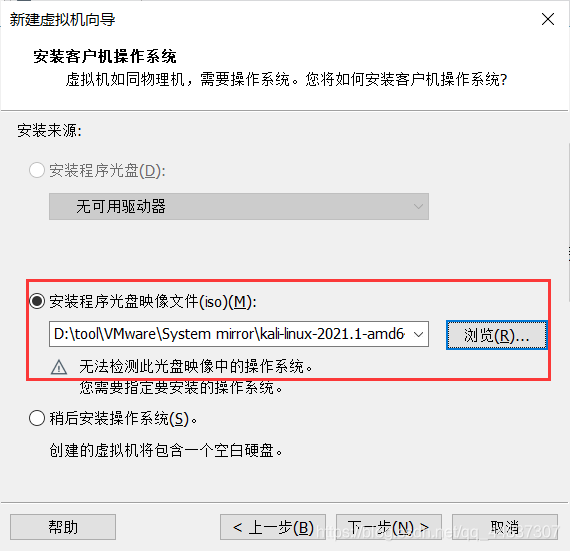Select 稍后安装操作系统(S) option
The image size is (570, 551).
[37, 418]
